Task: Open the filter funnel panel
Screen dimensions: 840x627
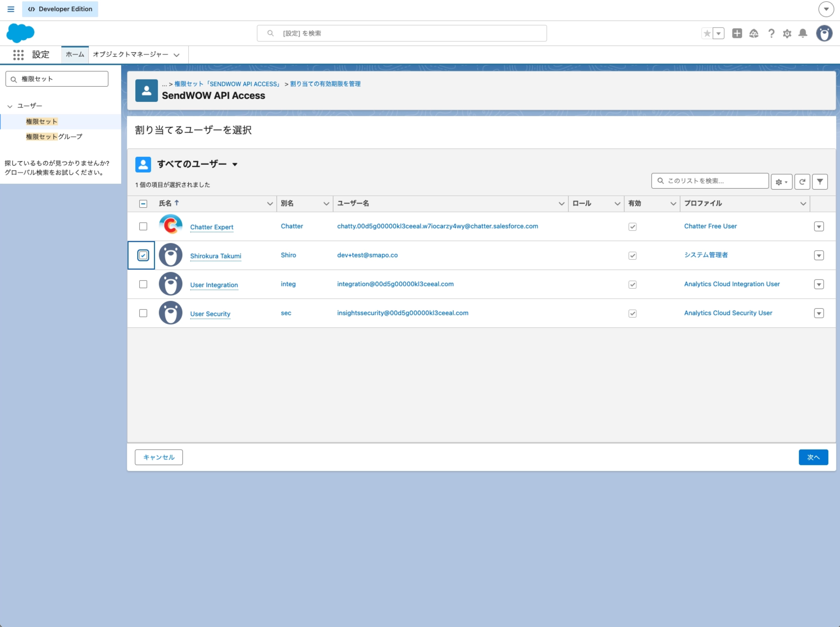Action: coord(820,182)
